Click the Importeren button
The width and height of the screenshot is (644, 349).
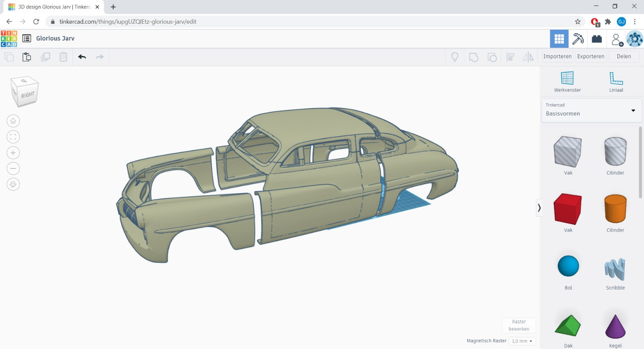coord(557,56)
